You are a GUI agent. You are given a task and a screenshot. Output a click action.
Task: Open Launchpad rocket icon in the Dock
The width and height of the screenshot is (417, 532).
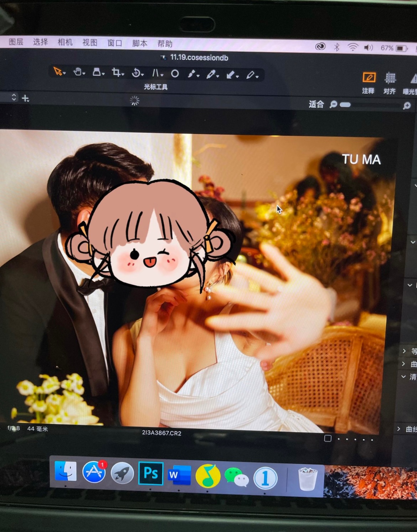[122, 473]
